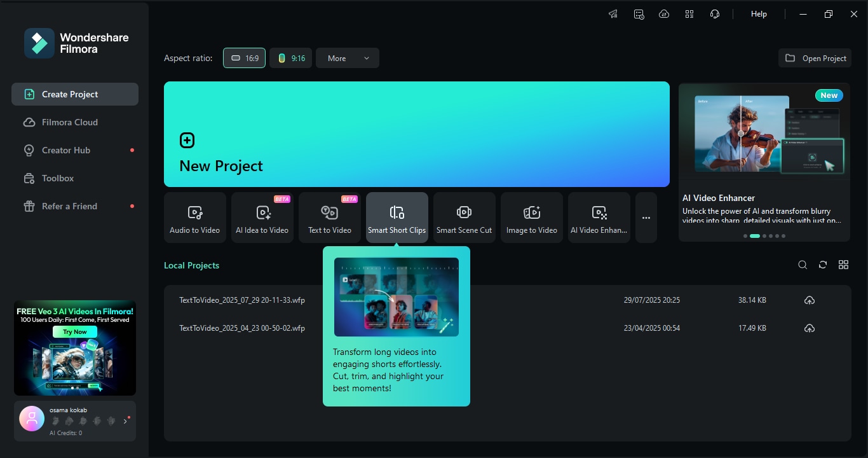Click the 38.14 KB file size
The width and height of the screenshot is (868, 458).
752,300
